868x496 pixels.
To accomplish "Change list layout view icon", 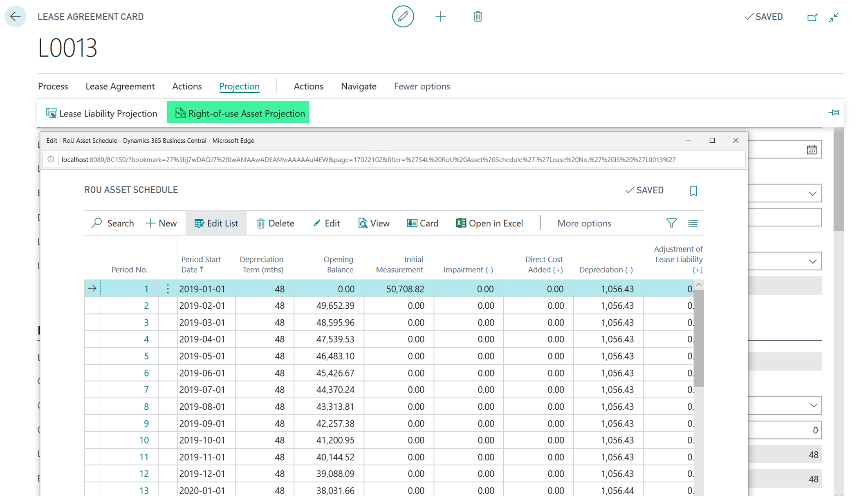I will pos(693,223).
